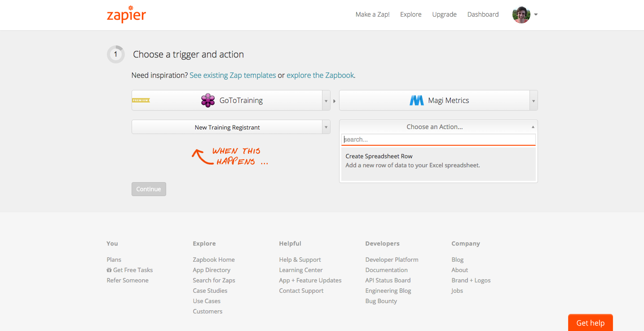644x331 pixels.
Task: Open the New Training Registrant trigger dropdown
Action: [326, 127]
